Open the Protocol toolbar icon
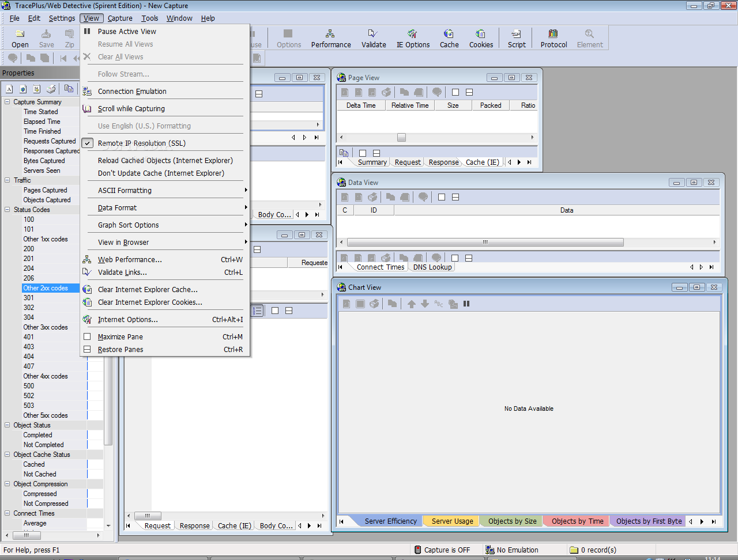738x560 pixels. (553, 38)
